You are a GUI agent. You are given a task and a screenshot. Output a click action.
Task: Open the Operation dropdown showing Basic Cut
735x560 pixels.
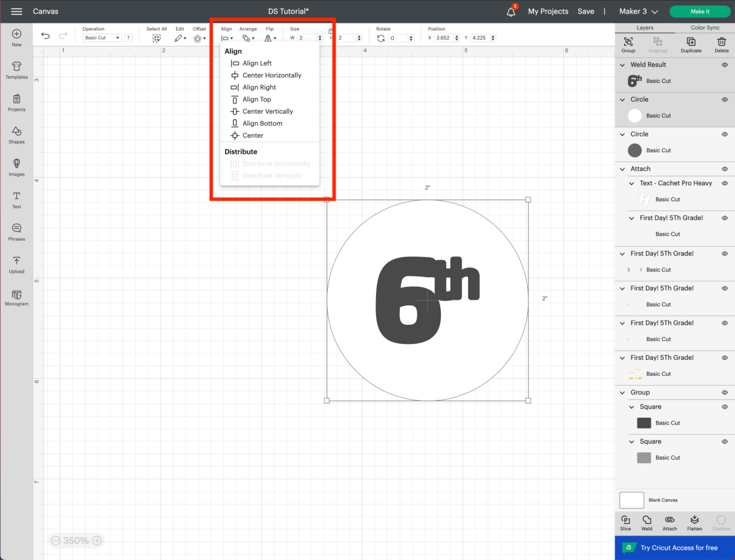tap(102, 37)
